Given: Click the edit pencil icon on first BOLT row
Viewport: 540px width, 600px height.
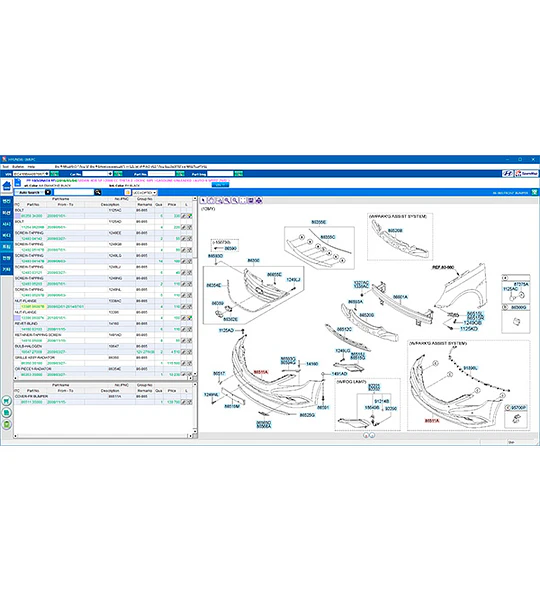Looking at the screenshot, I should click(x=184, y=216).
